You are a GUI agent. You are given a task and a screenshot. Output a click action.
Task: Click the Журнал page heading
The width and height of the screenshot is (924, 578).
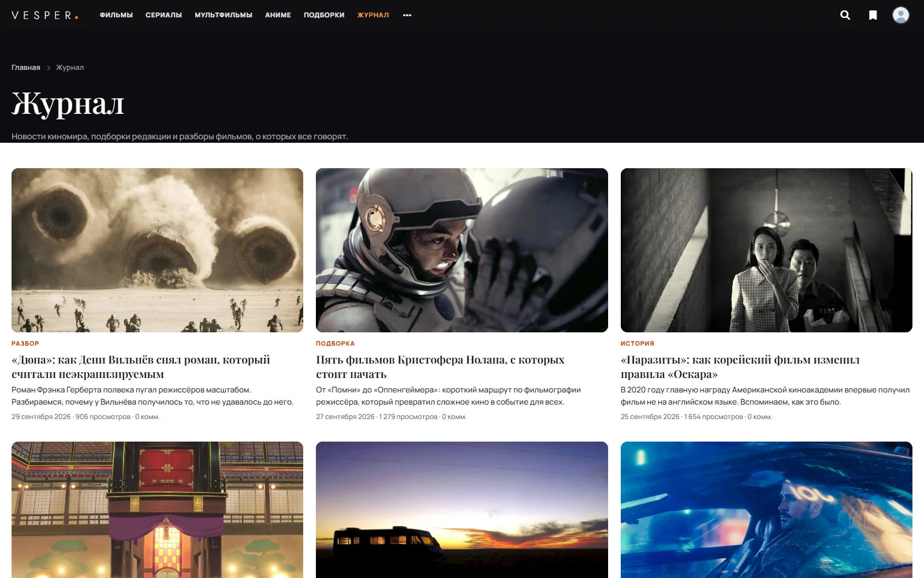(x=68, y=105)
